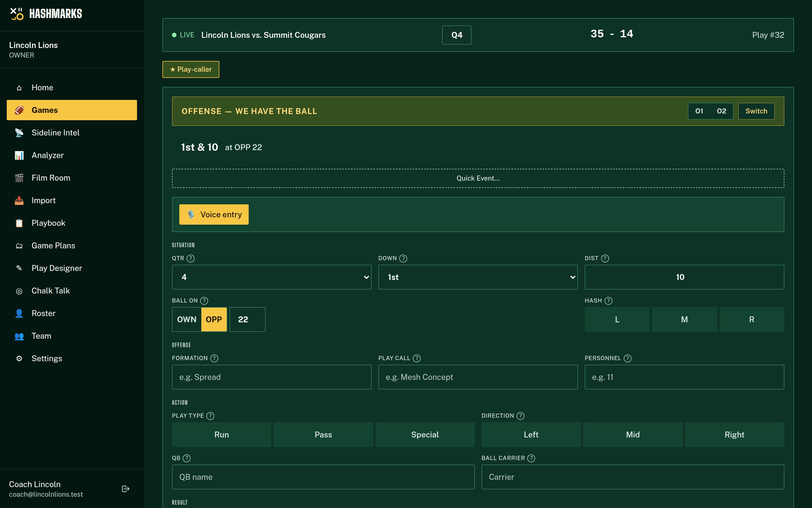Click the PLAY CALL help icon

click(x=417, y=358)
